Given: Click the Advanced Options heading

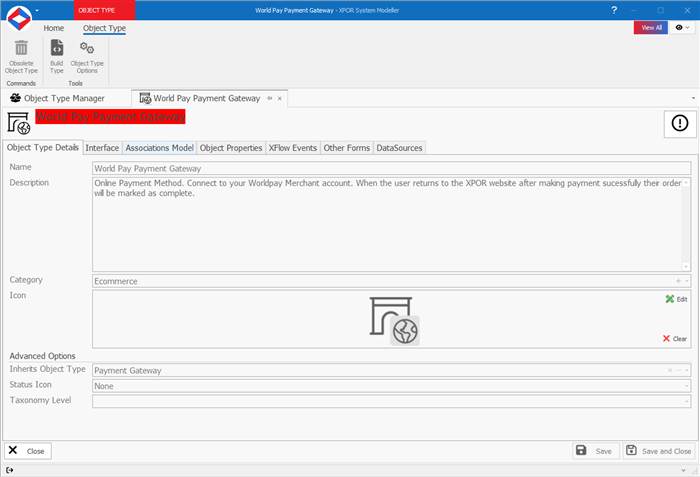Looking at the screenshot, I should pyautogui.click(x=42, y=356).
